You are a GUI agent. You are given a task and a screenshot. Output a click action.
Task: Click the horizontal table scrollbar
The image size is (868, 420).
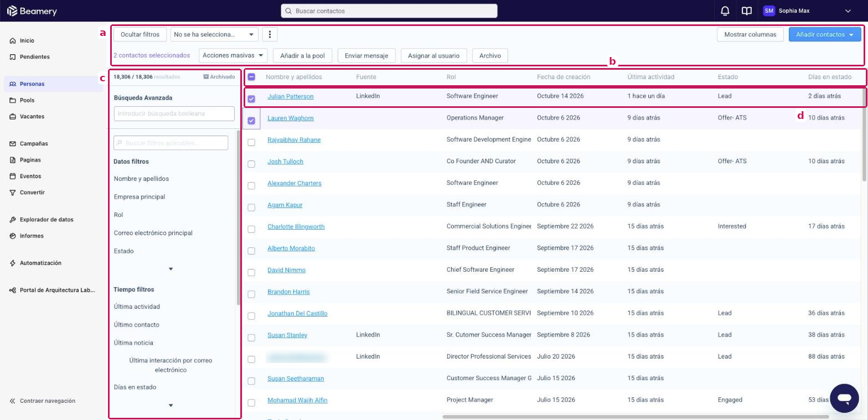click(635, 417)
